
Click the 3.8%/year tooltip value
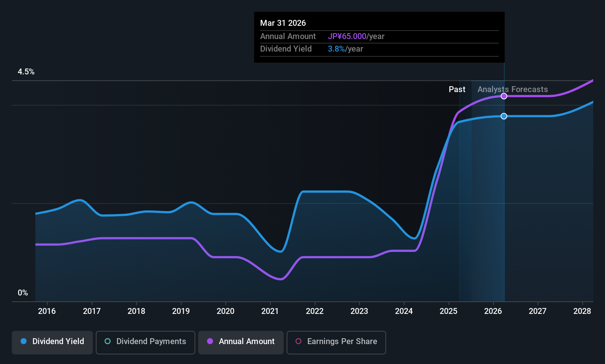pyautogui.click(x=345, y=49)
